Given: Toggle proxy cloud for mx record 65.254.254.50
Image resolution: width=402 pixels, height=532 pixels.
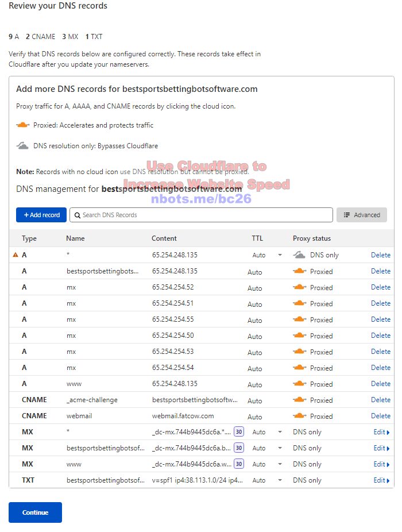Looking at the screenshot, I should [299, 335].
